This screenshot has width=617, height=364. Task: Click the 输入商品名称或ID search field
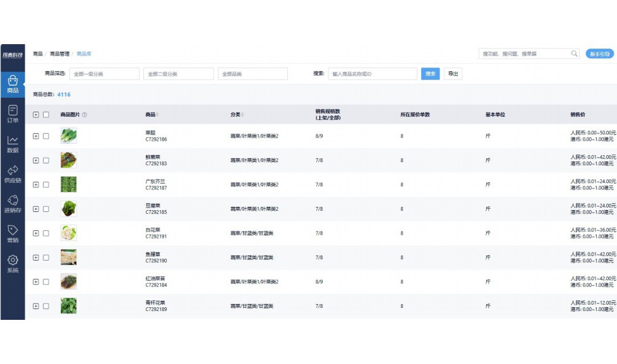(x=372, y=74)
